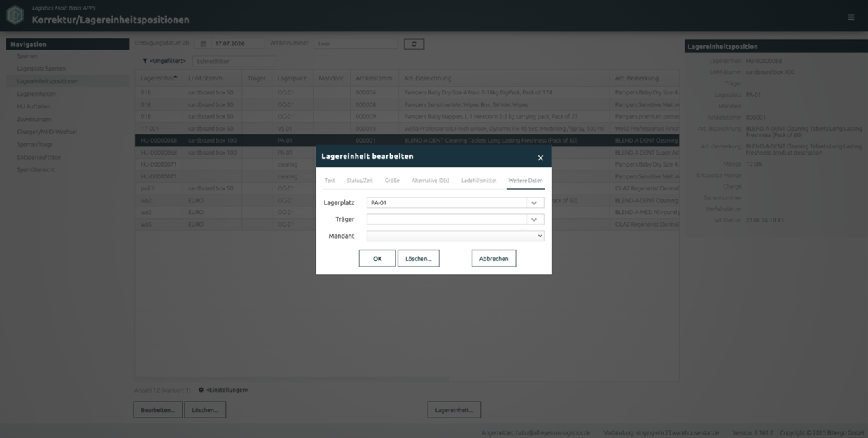This screenshot has height=438, width=868.
Task: Select the row with Lagereinheit 17-001
Action: [407, 129]
